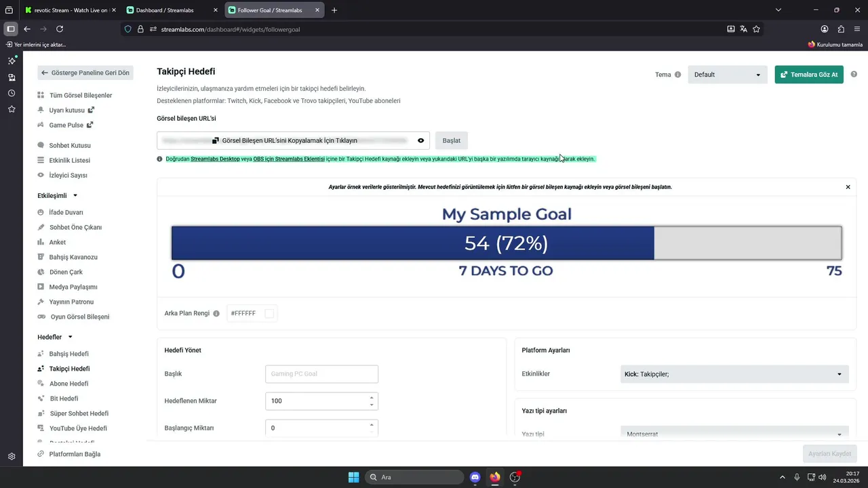Increase Başlangıç Miktarı with up arrow
868x488 pixels.
371,424
